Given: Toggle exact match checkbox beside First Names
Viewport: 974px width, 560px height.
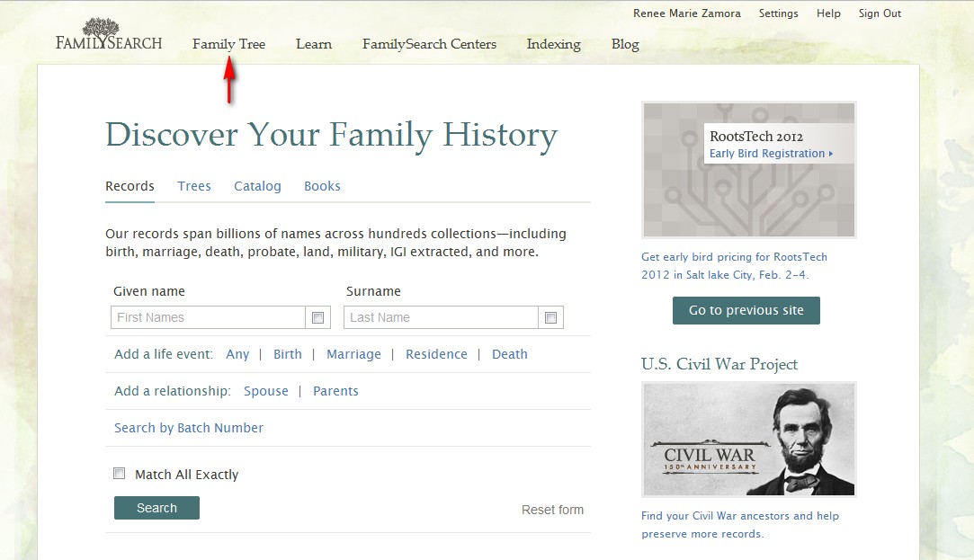Looking at the screenshot, I should (x=318, y=318).
